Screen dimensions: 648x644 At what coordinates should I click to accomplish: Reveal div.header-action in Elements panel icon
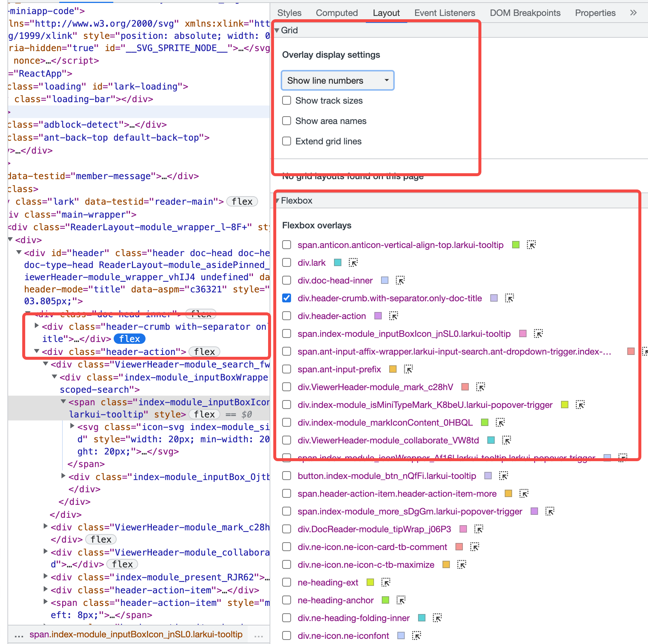[393, 316]
